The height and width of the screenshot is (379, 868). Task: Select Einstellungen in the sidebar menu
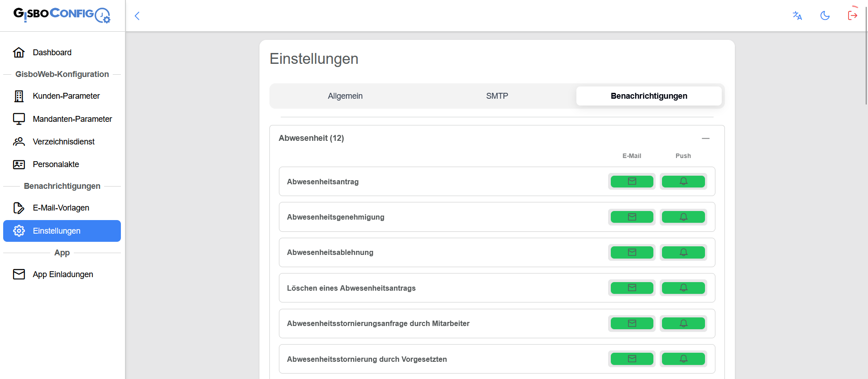point(62,231)
